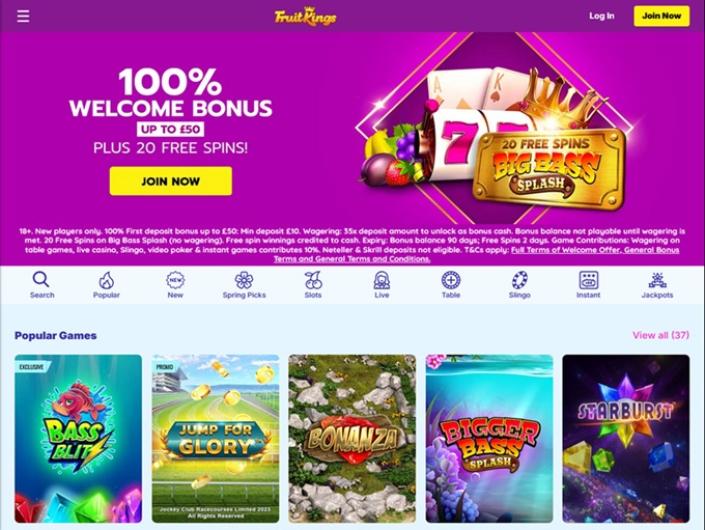Open the Jackpots category icon
This screenshot has width=705, height=530.
(657, 280)
